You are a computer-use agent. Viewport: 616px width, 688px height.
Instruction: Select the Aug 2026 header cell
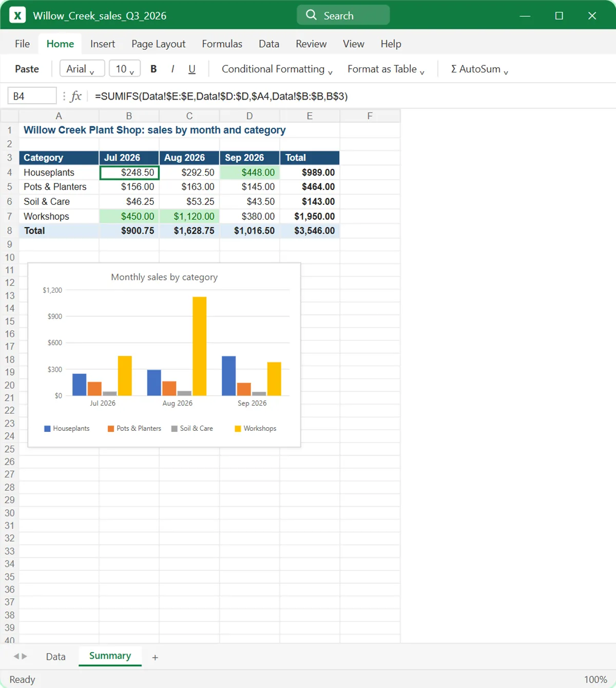tap(189, 158)
